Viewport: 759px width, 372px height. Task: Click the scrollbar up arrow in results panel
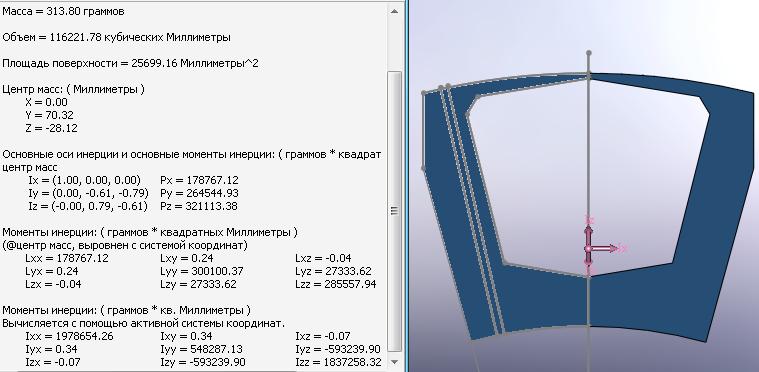[395, 11]
